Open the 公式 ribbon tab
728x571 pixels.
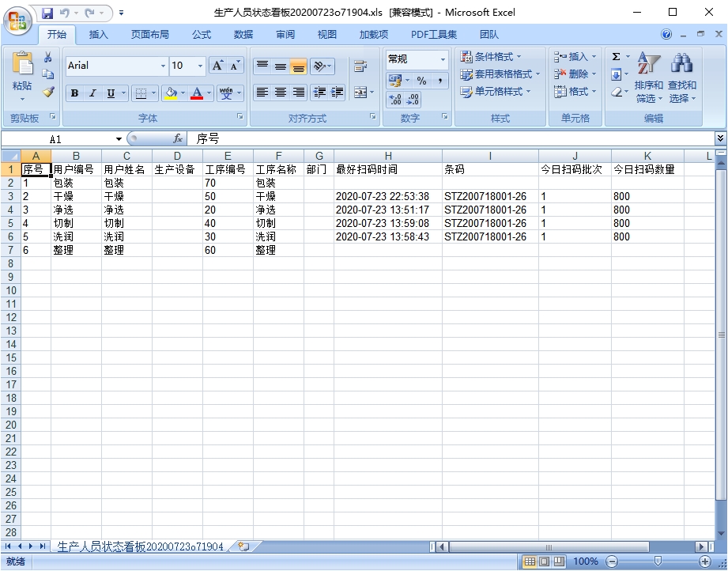point(202,35)
